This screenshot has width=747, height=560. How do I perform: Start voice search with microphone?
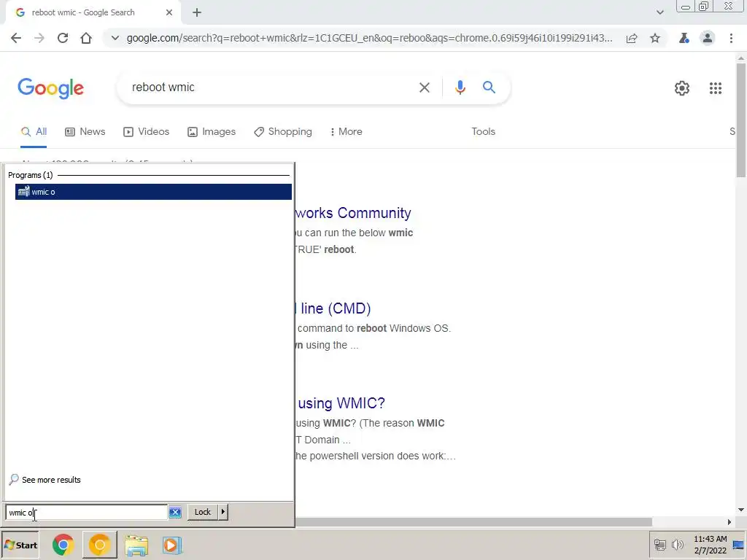[460, 87]
